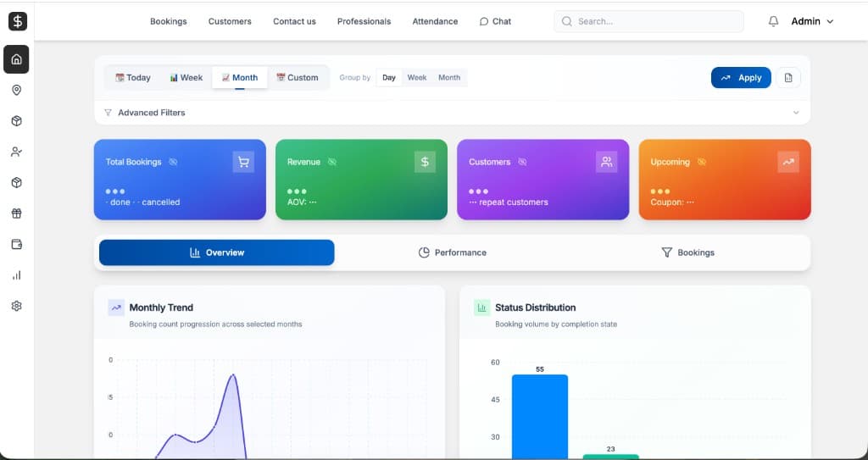Open the Bookings nav item
This screenshot has height=460, width=868.
point(169,21)
